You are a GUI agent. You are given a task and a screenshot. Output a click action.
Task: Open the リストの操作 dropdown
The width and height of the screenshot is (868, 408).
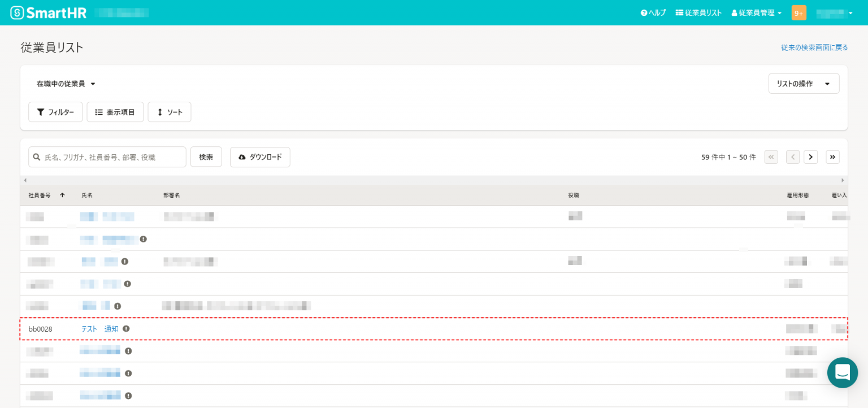pos(804,83)
